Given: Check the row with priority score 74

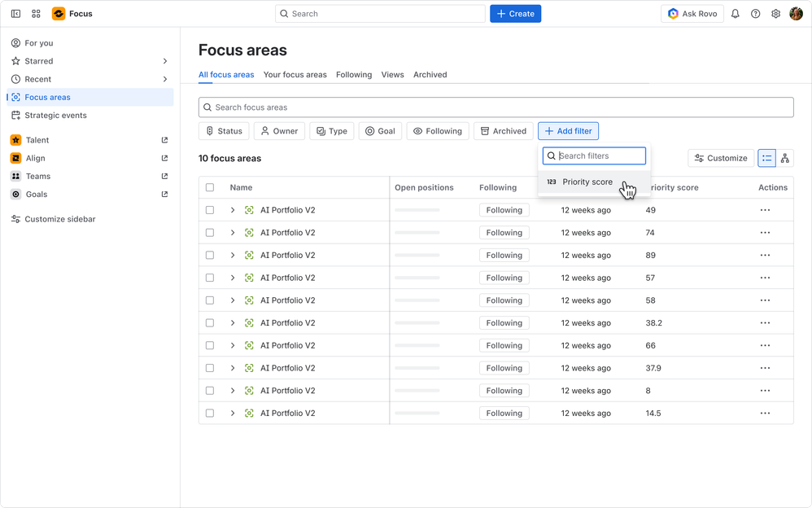Looking at the screenshot, I should coord(210,233).
